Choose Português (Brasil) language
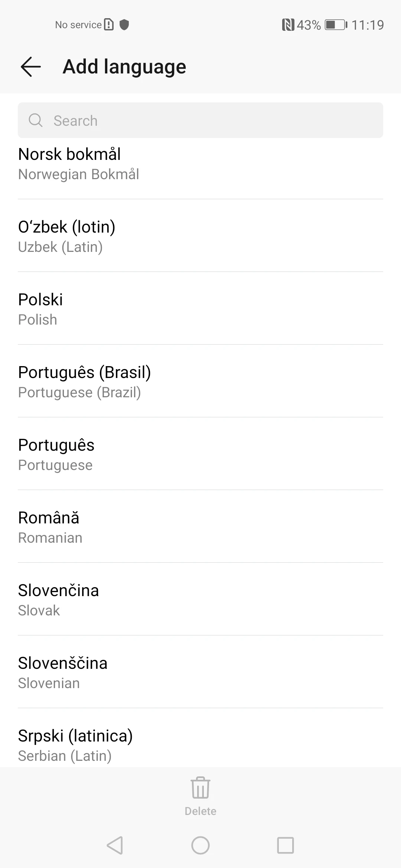Image resolution: width=401 pixels, height=868 pixels. tap(200, 381)
